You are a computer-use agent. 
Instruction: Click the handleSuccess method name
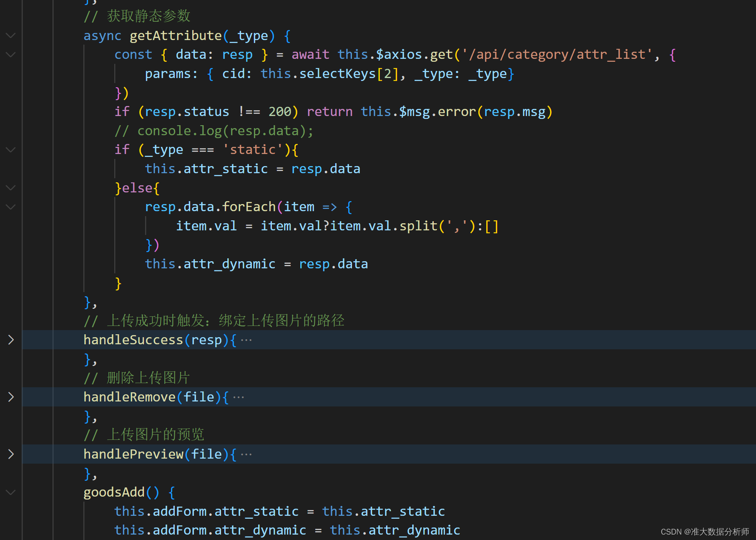pos(133,340)
